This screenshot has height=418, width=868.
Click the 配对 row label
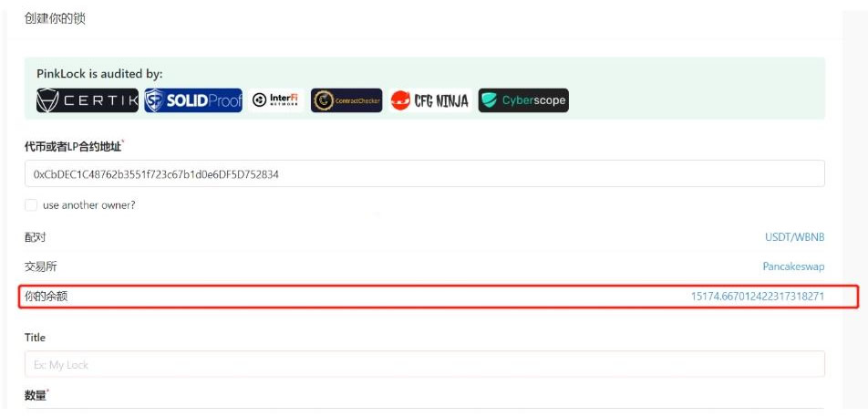[35, 237]
